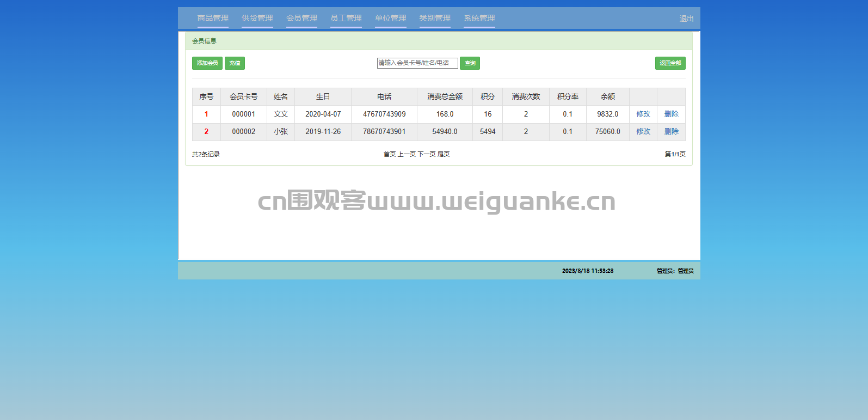The width and height of the screenshot is (868, 420).
Task: Focus the member card/name/phone search field
Action: tap(417, 63)
